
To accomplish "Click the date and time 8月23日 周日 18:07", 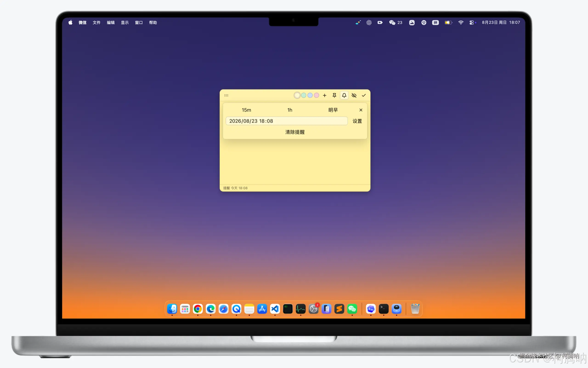I will pos(501,22).
